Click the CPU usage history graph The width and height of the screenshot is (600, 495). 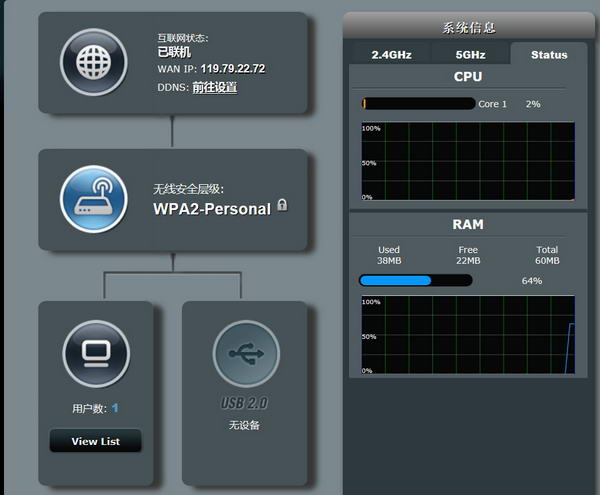468,161
